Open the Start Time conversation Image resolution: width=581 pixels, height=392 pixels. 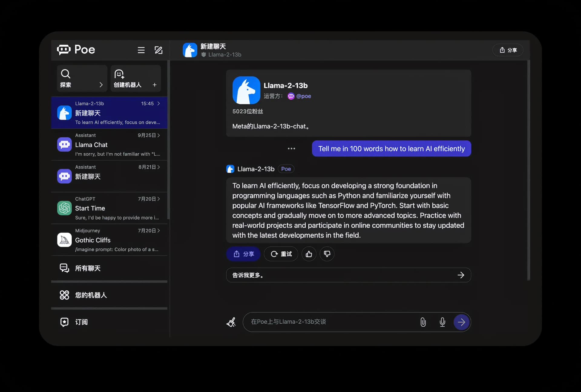(109, 208)
